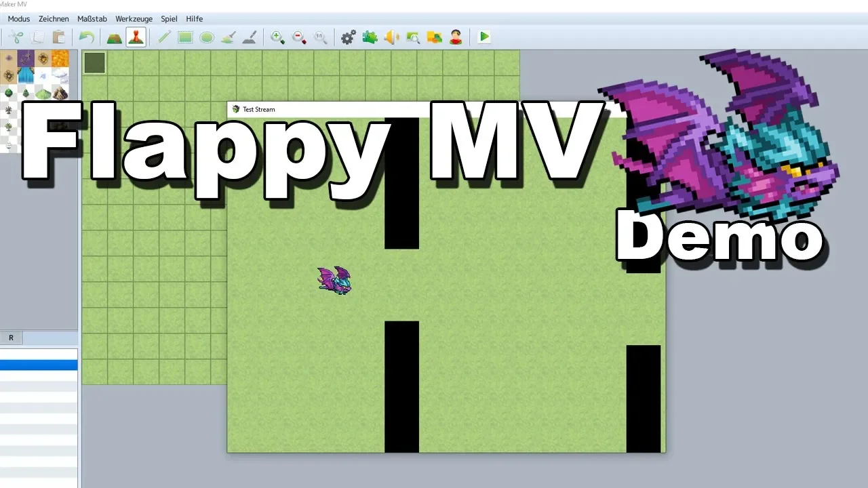Start playtest with green play icon
Image resolution: width=868 pixels, height=488 pixels.
[x=484, y=37]
